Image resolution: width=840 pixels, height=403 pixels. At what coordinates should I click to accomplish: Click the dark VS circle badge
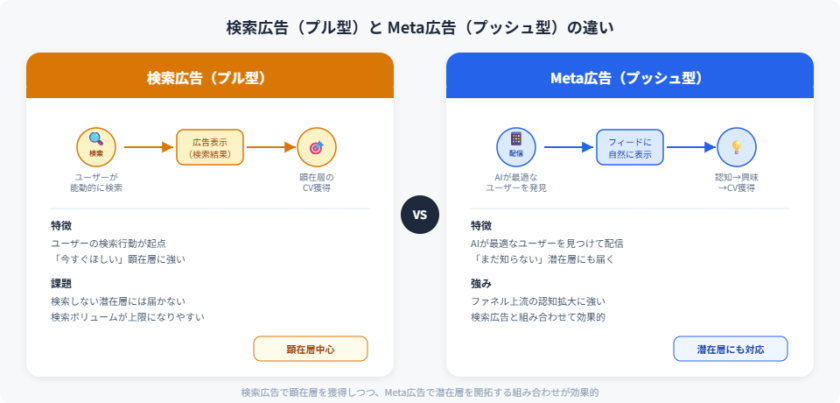tap(420, 215)
